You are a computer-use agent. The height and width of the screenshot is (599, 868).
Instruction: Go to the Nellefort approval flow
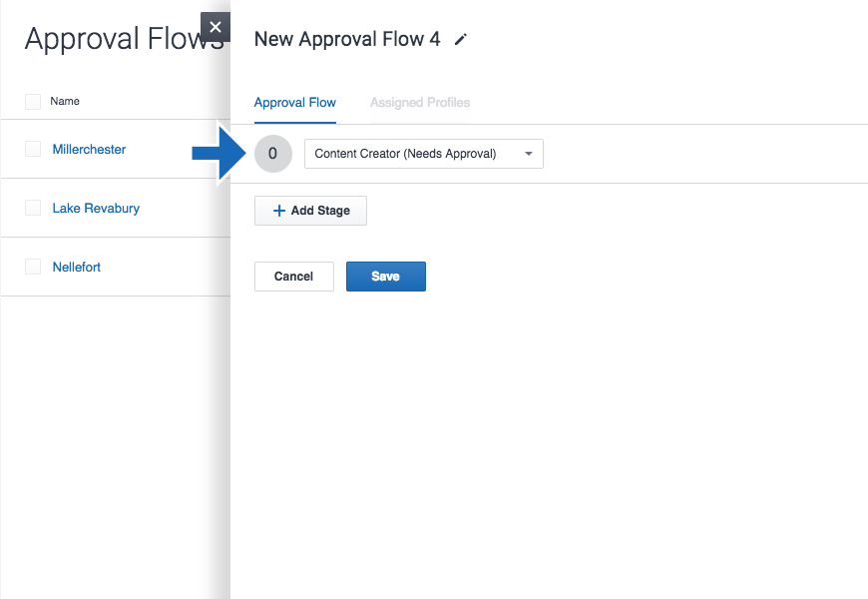[x=77, y=267]
